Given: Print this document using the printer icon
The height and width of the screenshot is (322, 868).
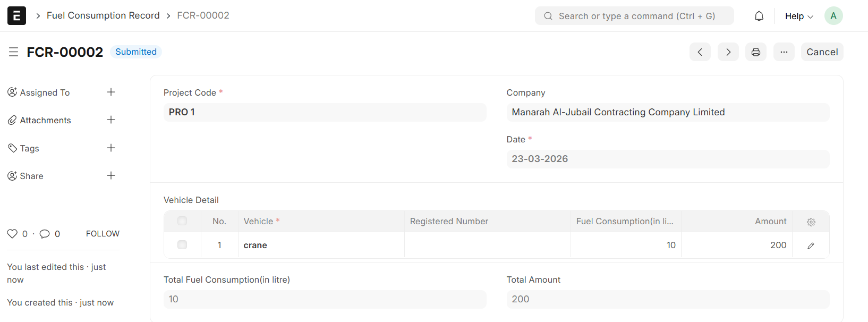Looking at the screenshot, I should point(755,52).
